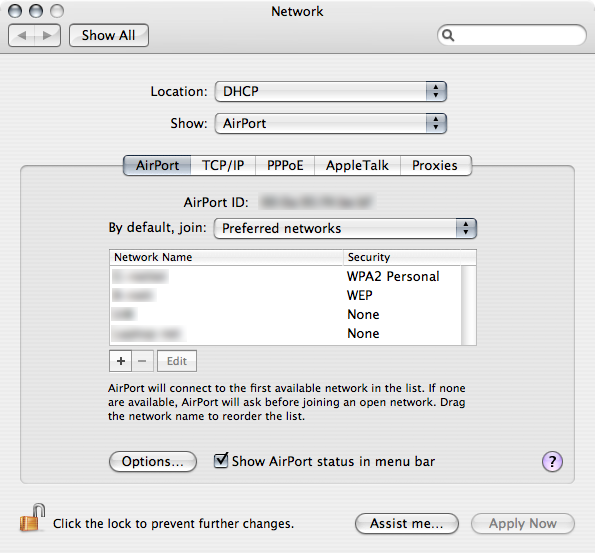Click the Network Name column header

[x=226, y=257]
